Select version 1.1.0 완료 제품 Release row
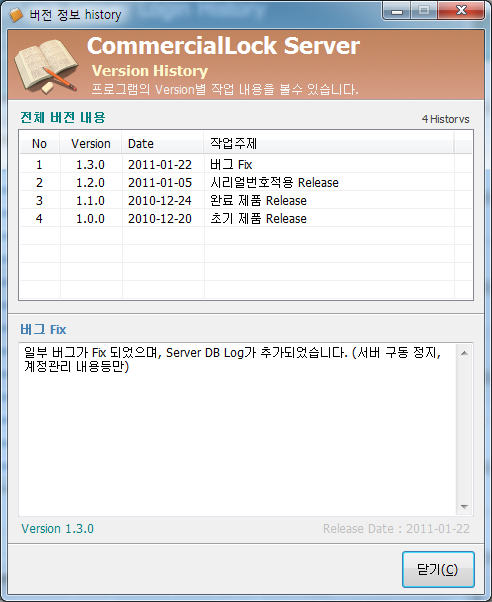The width and height of the screenshot is (492, 602). tap(246, 201)
